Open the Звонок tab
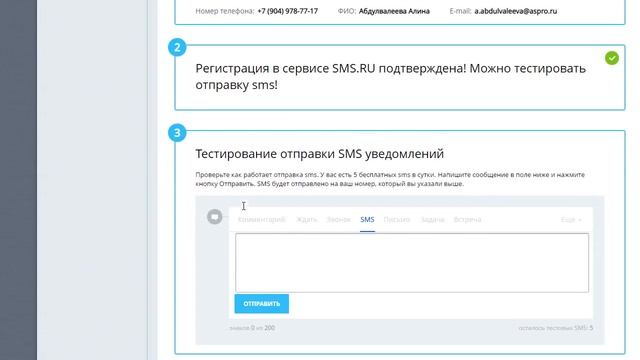Screen dimensions: 640x360 pyautogui.click(x=339, y=220)
